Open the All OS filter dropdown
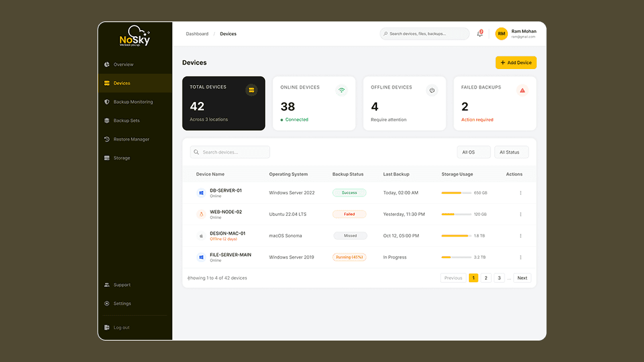This screenshot has height=362, width=644. [x=474, y=152]
